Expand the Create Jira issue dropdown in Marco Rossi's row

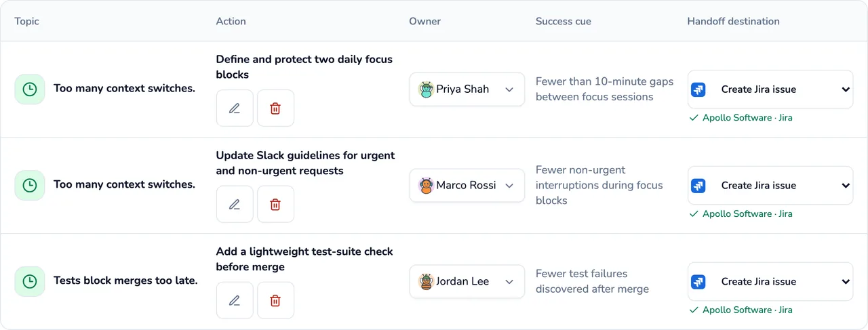coord(770,186)
